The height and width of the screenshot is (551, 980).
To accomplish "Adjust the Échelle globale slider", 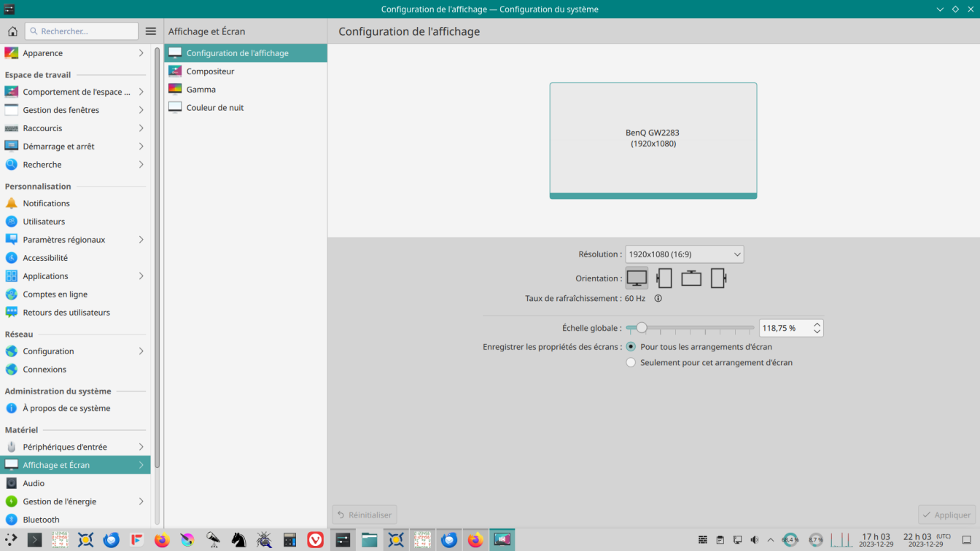I will (x=642, y=328).
